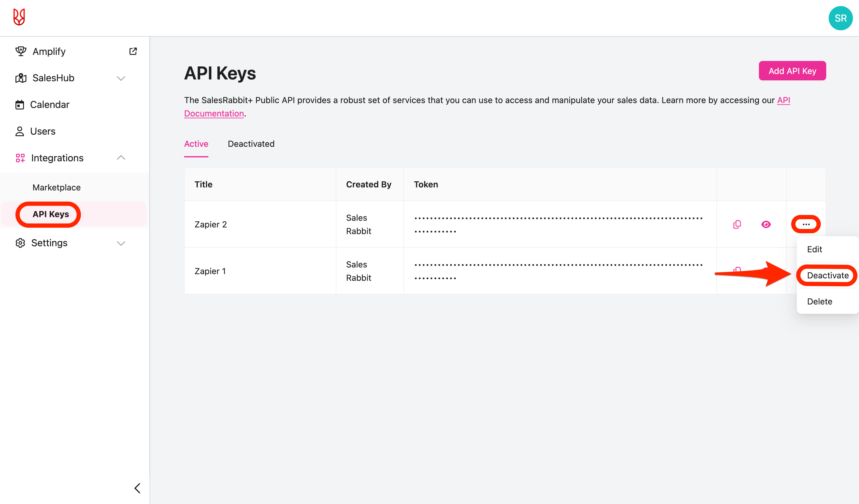
Task: Open the SR user avatar menu
Action: tap(840, 18)
